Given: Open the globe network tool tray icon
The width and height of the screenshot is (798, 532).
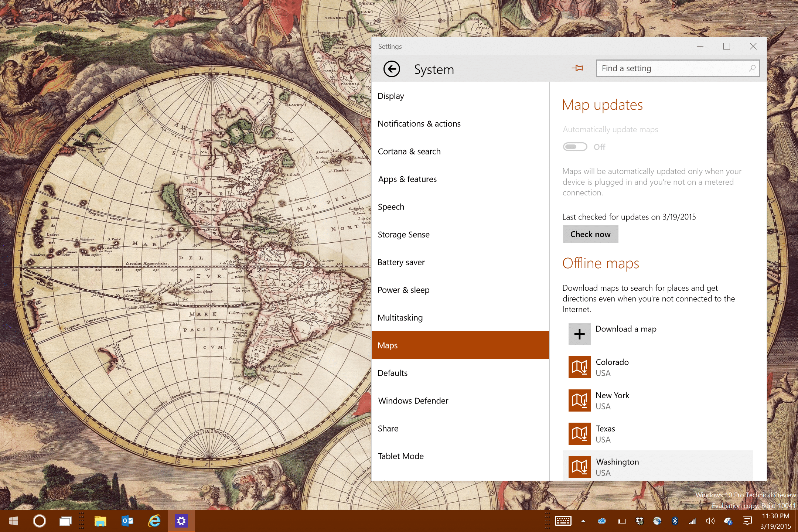Looking at the screenshot, I should [x=657, y=521].
